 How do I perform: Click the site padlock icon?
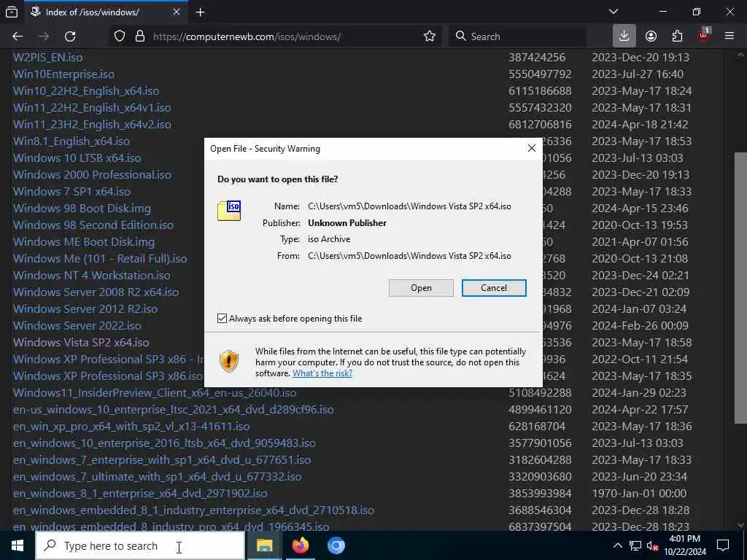[x=140, y=36]
